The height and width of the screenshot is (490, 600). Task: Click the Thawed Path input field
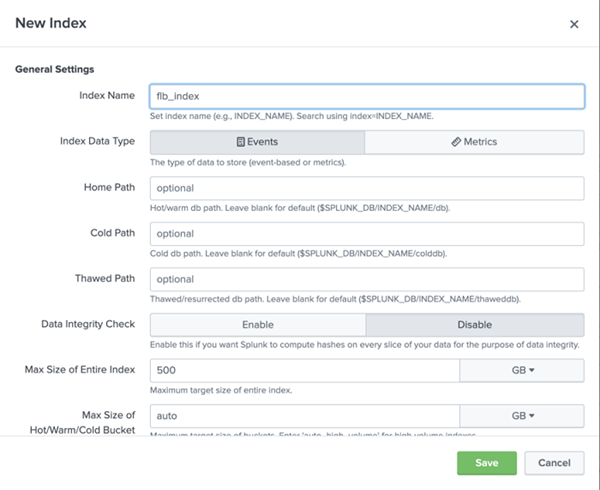(367, 279)
